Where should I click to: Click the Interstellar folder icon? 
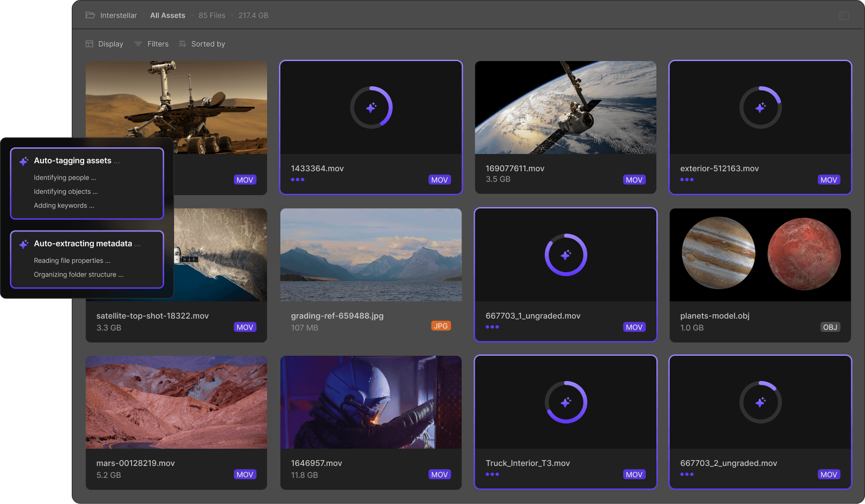point(90,15)
